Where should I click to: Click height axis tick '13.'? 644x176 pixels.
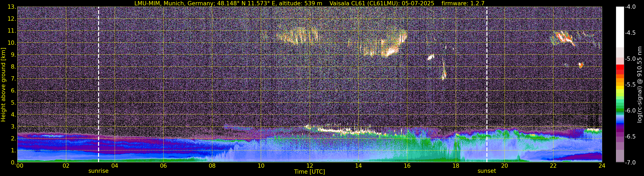click(x=12, y=7)
